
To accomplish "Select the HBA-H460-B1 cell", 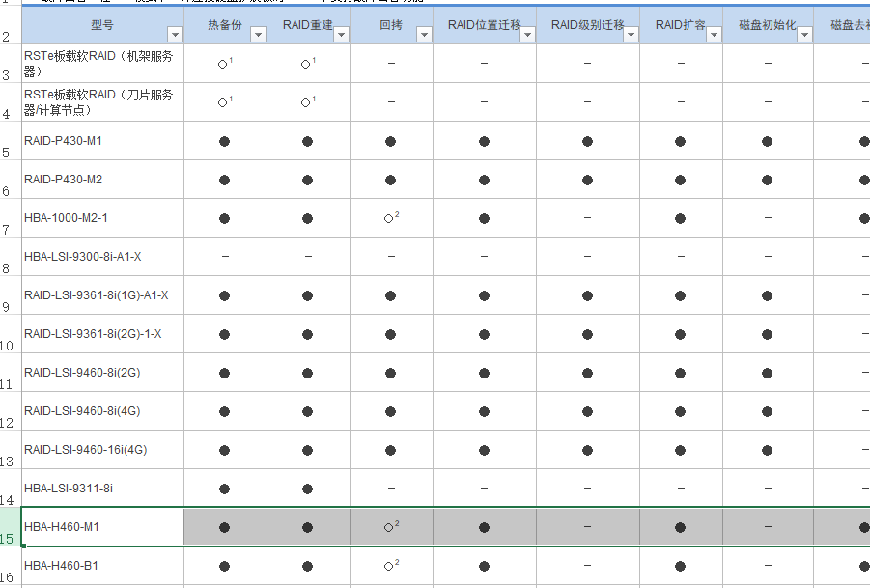I will [x=102, y=566].
